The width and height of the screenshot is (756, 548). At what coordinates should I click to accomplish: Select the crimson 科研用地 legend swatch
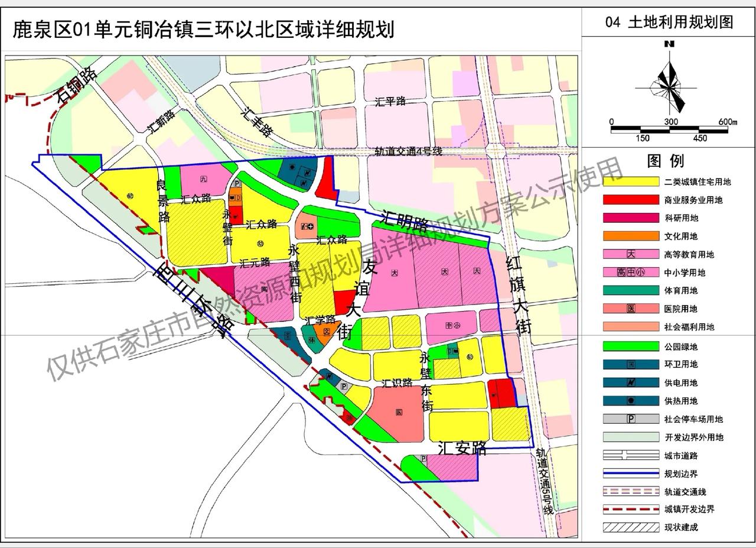(x=631, y=218)
